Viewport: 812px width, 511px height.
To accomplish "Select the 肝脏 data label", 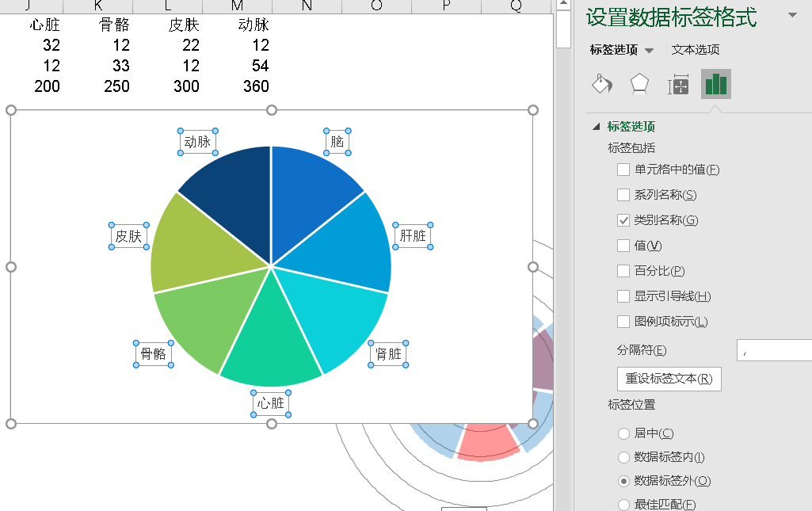I will click(x=413, y=236).
